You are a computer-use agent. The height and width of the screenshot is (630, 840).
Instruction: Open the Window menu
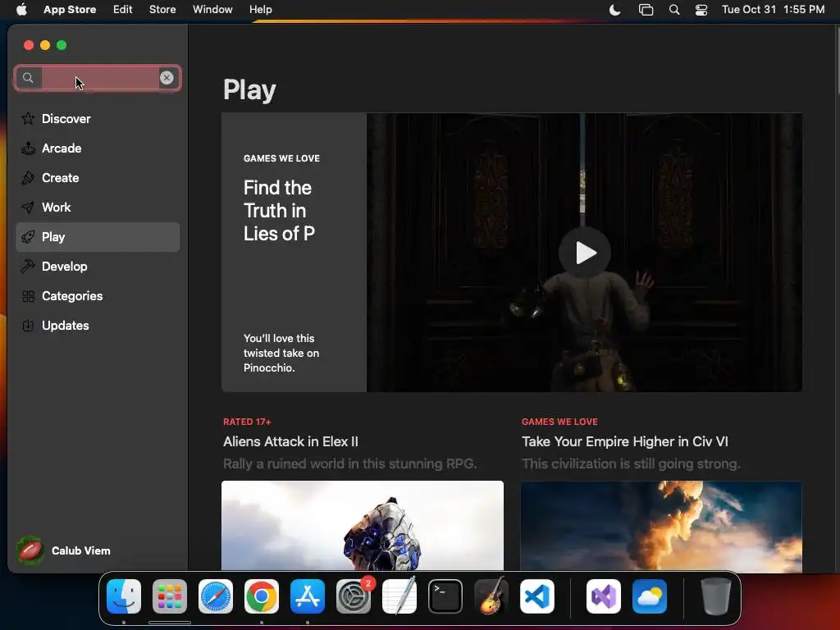(212, 9)
